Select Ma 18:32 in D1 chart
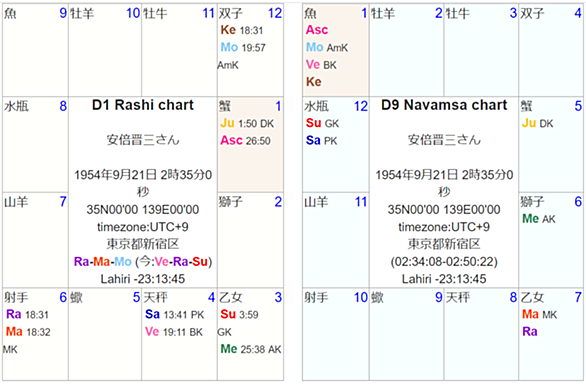The image size is (586, 385). coord(28,332)
